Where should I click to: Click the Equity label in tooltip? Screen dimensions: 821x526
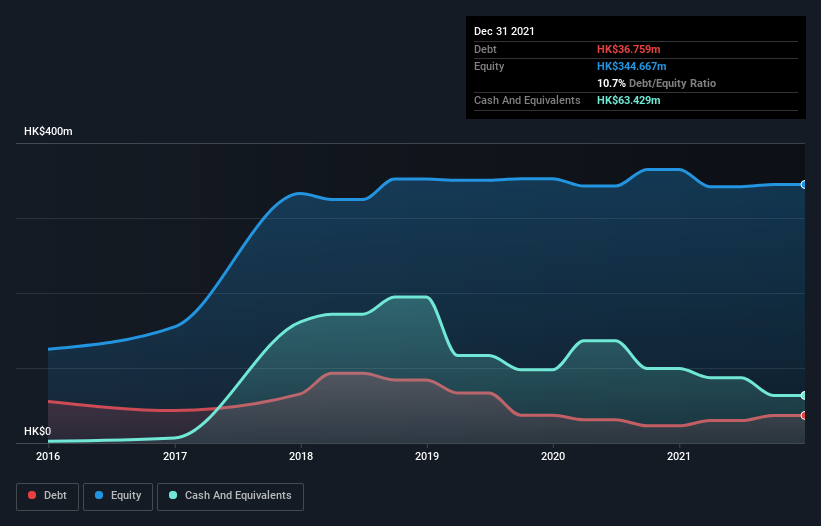tap(489, 66)
